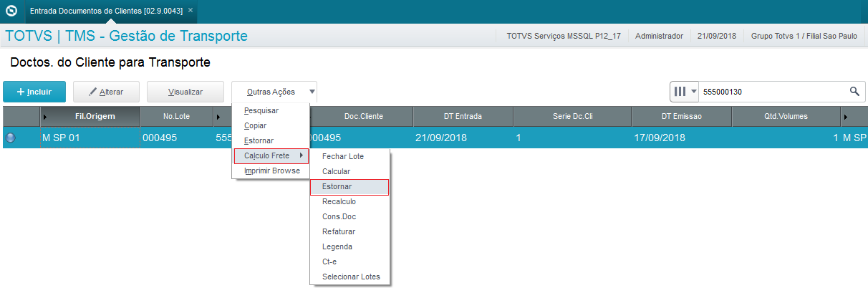The image size is (868, 288).
Task: Click the blue status indicator on the row
Action: tap(11, 138)
